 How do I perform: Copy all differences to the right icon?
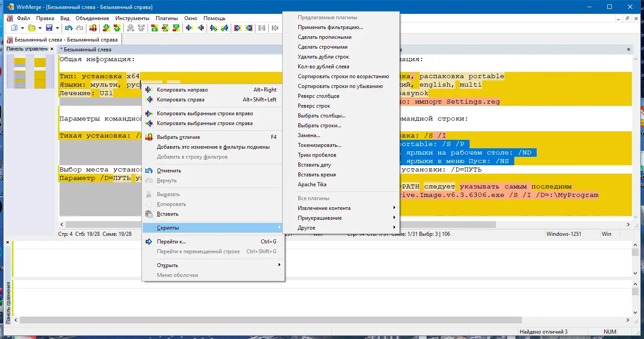[x=238, y=28]
